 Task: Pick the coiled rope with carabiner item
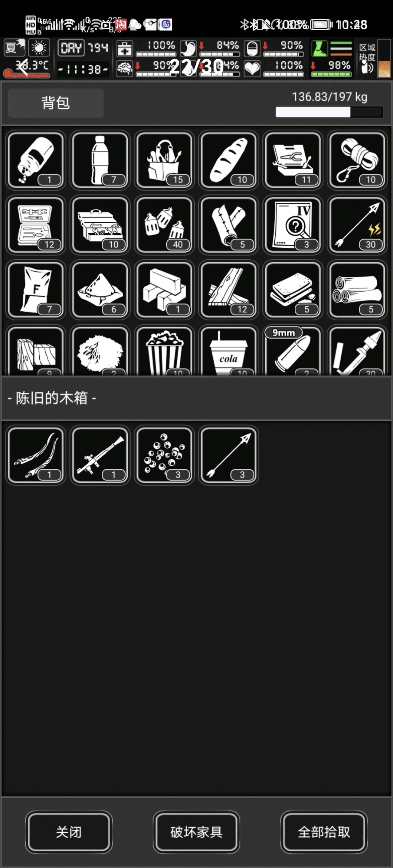pos(357,160)
